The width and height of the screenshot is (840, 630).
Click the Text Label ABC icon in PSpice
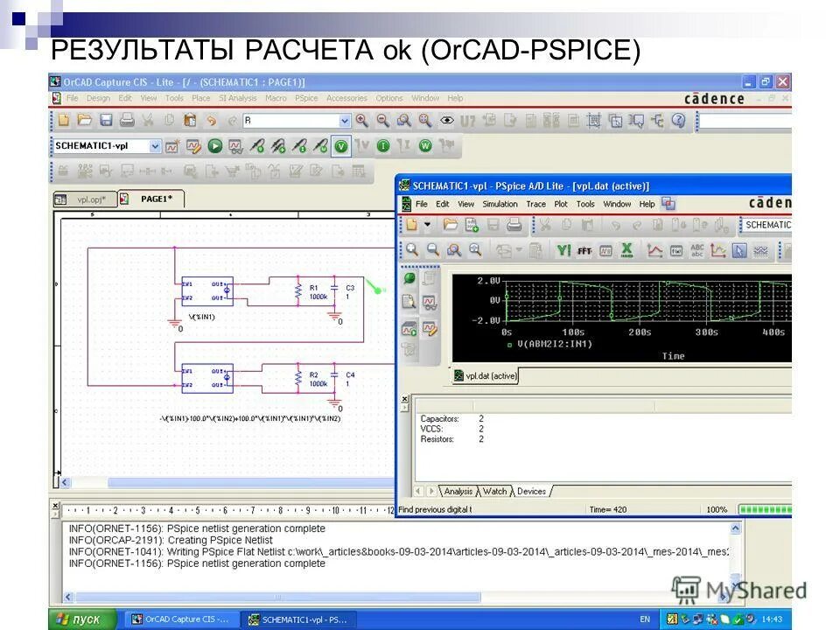coord(697,250)
